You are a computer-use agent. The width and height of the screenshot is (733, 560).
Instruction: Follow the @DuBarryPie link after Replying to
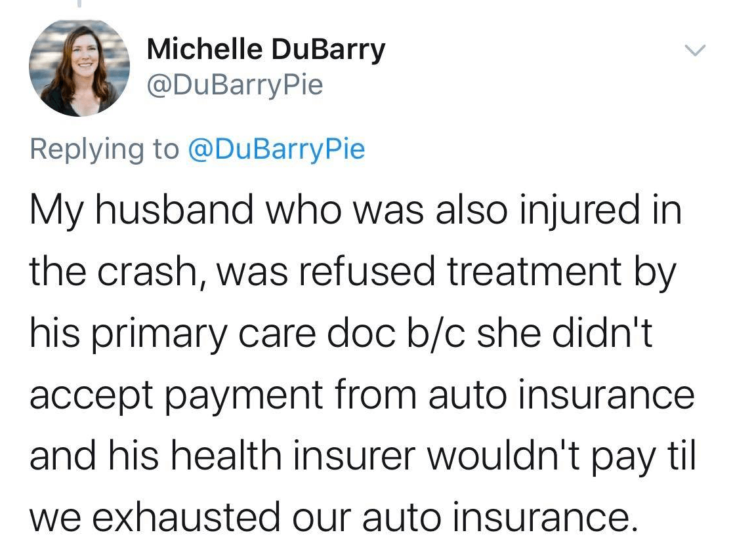[276, 150]
